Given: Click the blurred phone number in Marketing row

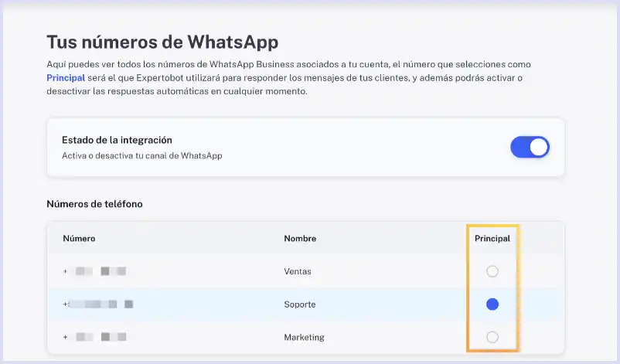Looking at the screenshot, I should click(94, 337).
